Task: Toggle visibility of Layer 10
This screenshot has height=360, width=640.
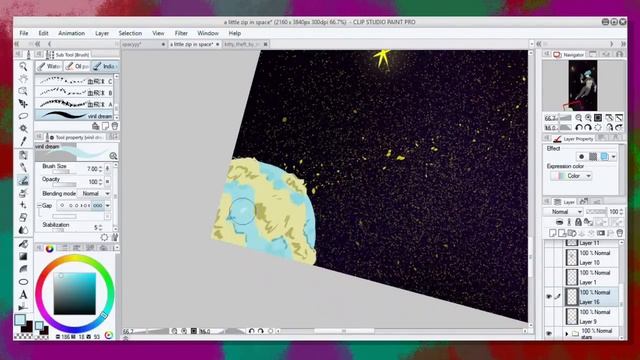Action: (549, 258)
